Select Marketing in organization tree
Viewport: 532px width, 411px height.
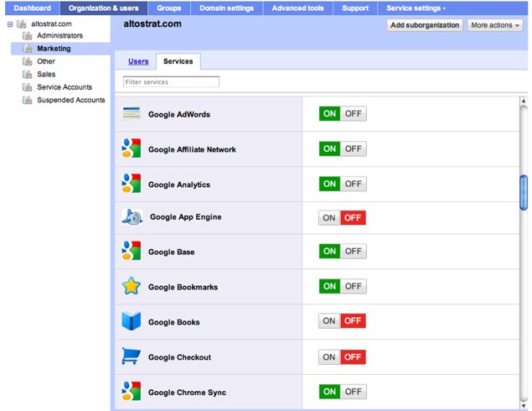coord(54,49)
